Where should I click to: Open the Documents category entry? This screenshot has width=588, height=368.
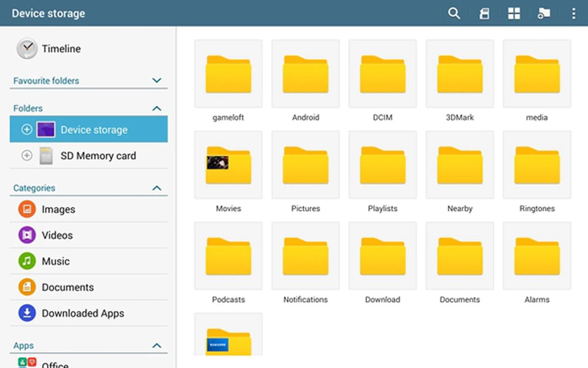click(x=67, y=287)
